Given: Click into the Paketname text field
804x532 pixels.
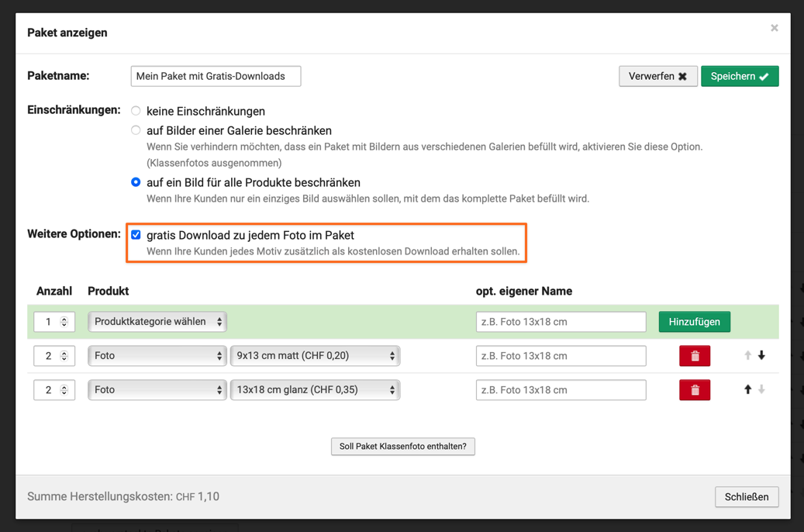Looking at the screenshot, I should tap(216, 76).
